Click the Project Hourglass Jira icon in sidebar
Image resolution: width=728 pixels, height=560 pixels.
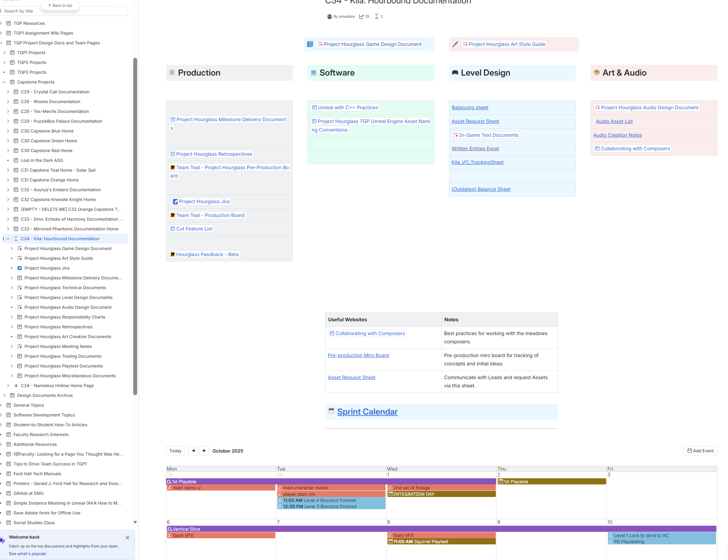tap(20, 268)
